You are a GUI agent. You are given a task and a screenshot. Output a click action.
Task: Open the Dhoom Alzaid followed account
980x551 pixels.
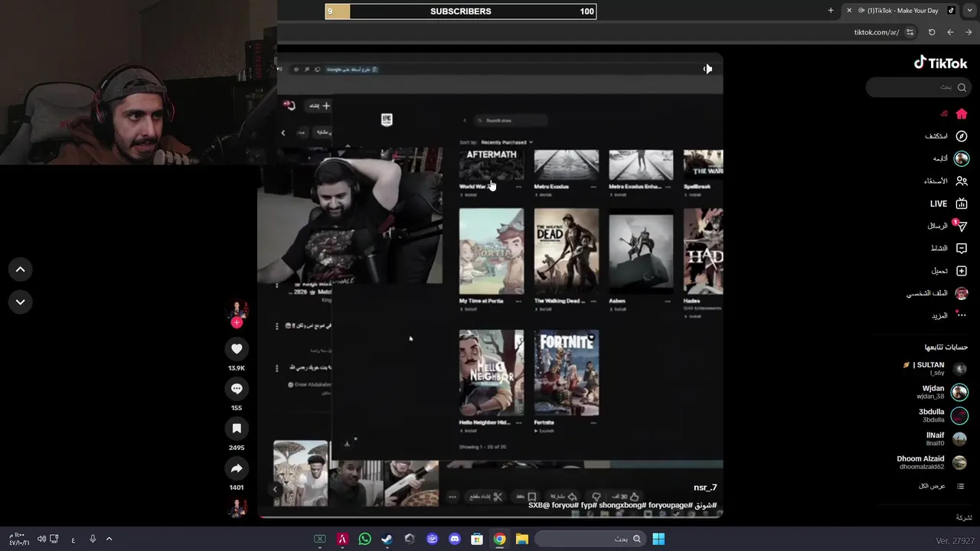(932, 462)
